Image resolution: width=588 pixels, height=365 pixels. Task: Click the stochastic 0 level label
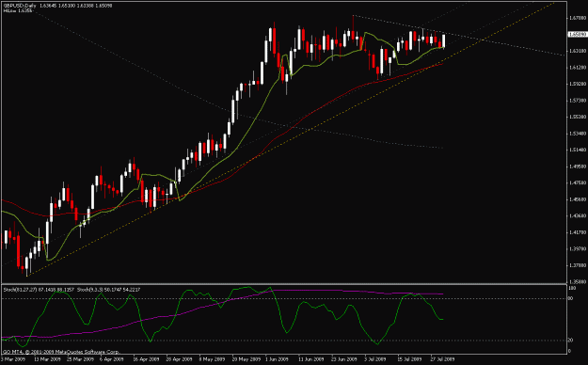tap(570, 351)
